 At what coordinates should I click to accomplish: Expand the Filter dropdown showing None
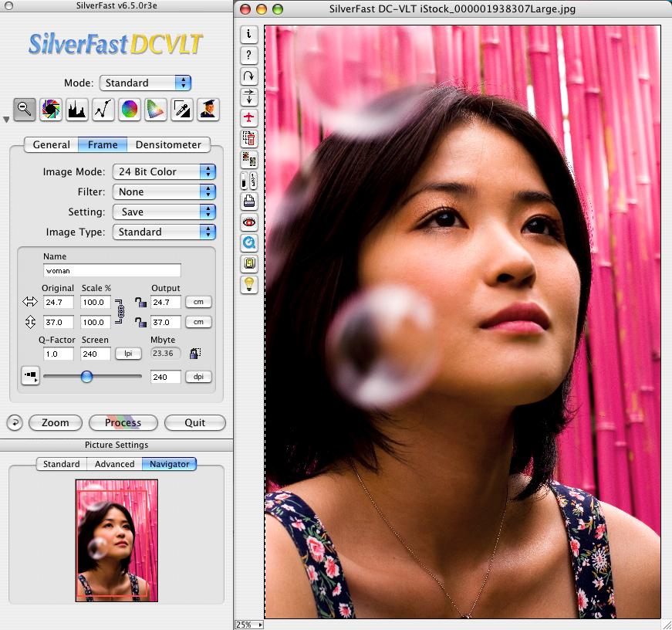point(164,191)
